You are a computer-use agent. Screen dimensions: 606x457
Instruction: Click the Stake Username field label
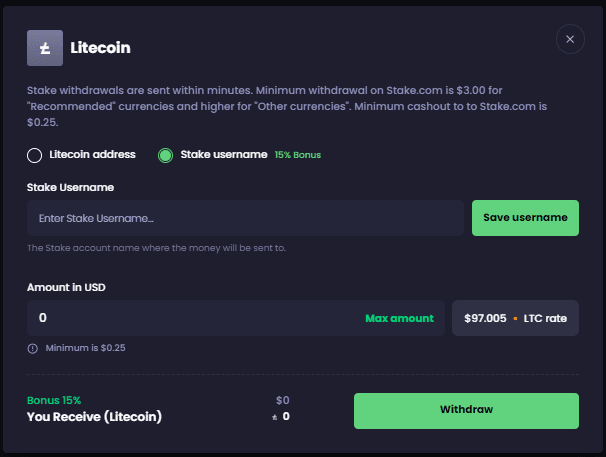(70, 187)
